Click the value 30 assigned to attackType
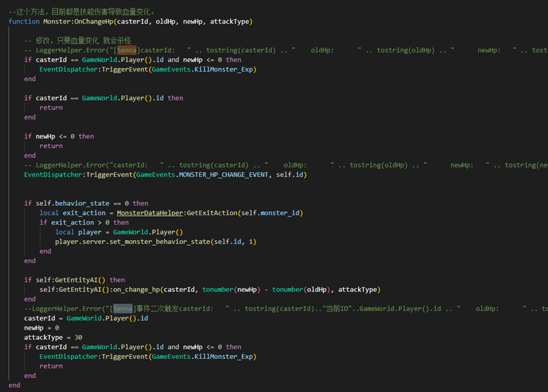The height and width of the screenshot is (392, 548). point(78,338)
